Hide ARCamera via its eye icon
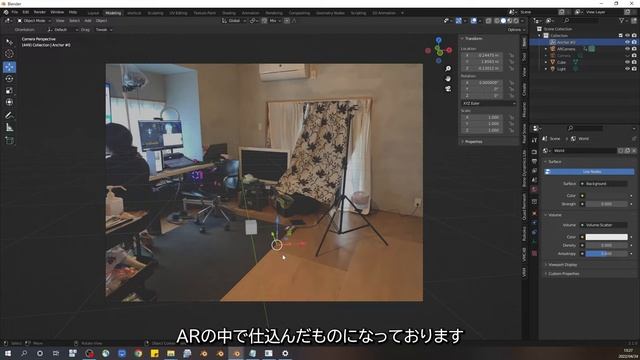The image size is (640, 360). pos(627,49)
